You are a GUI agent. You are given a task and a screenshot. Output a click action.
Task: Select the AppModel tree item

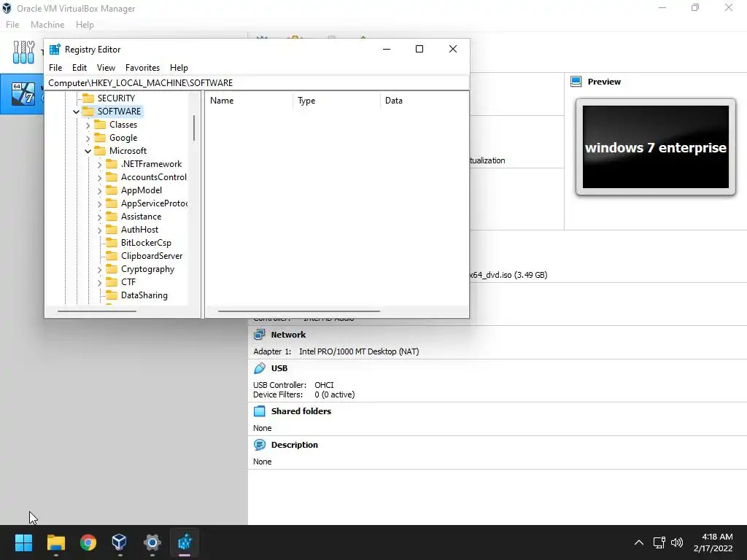click(x=141, y=190)
